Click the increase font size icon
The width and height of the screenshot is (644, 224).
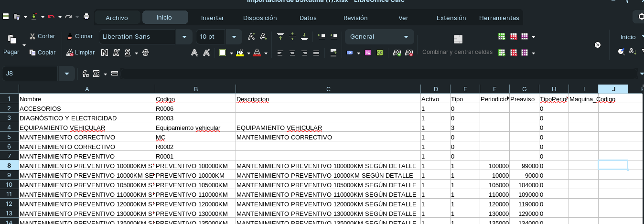click(251, 37)
